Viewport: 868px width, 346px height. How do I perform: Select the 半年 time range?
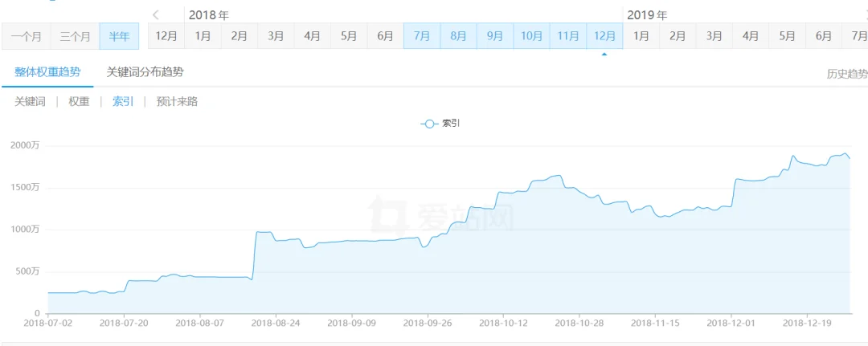(x=119, y=36)
